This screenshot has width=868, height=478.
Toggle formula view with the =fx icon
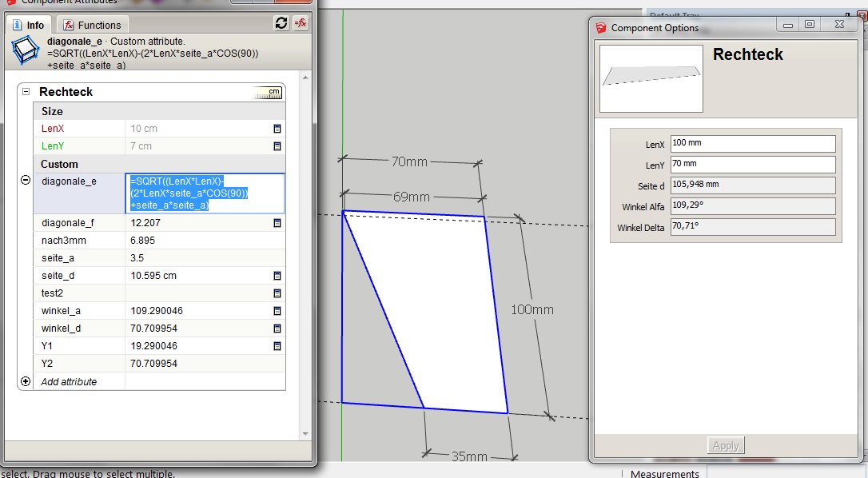tap(301, 23)
